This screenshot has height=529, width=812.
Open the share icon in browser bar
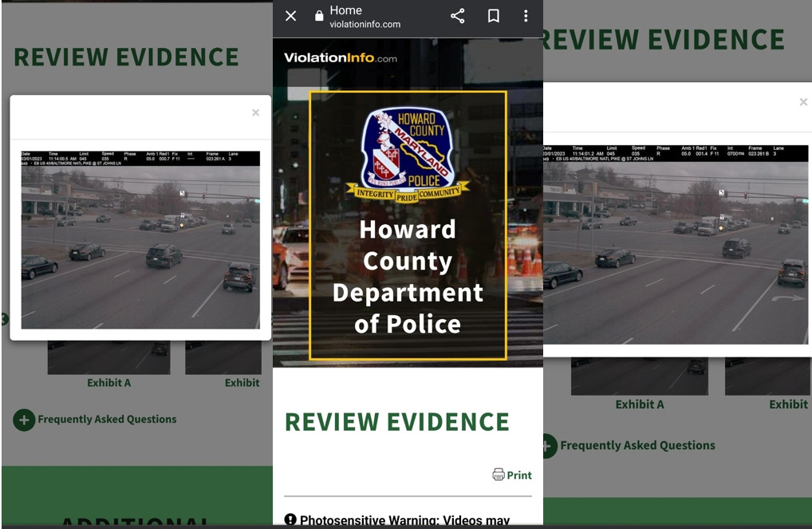pos(457,16)
